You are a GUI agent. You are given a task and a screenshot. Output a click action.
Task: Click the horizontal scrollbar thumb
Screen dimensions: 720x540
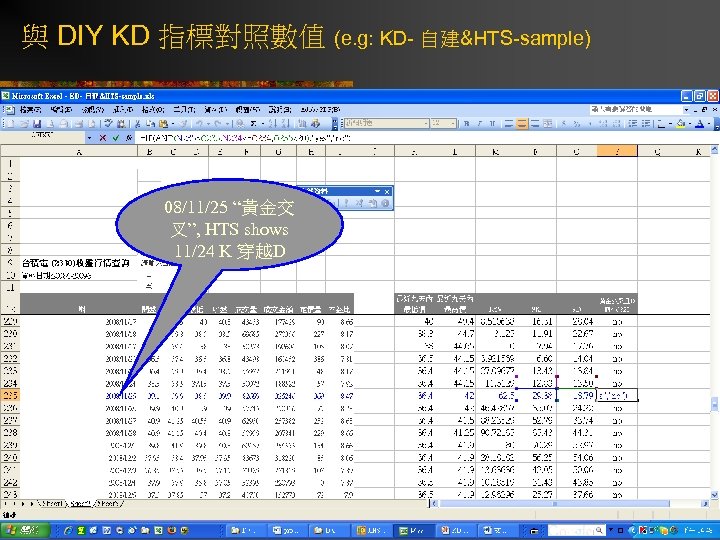[554, 504]
